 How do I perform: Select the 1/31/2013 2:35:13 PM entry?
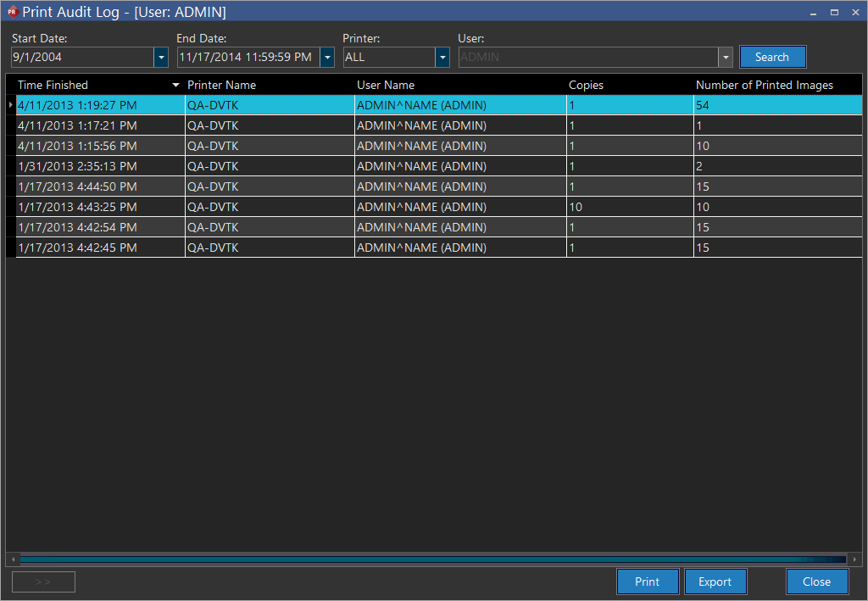(77, 166)
